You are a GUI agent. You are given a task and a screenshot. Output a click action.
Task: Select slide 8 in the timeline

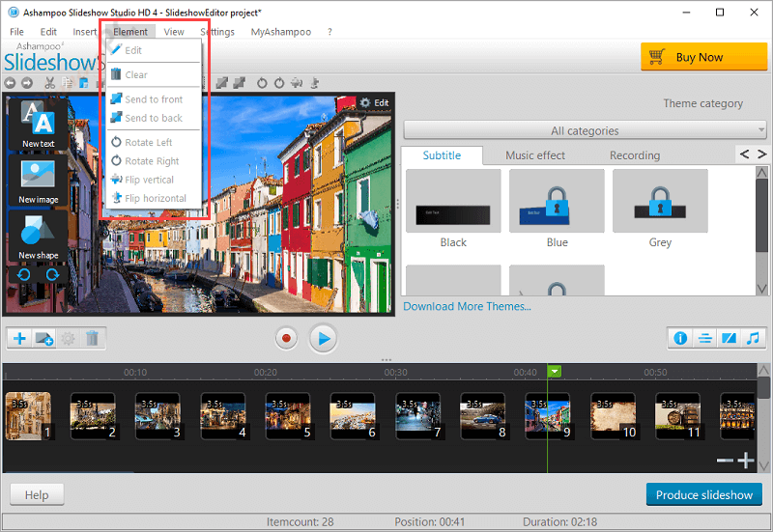(482, 416)
